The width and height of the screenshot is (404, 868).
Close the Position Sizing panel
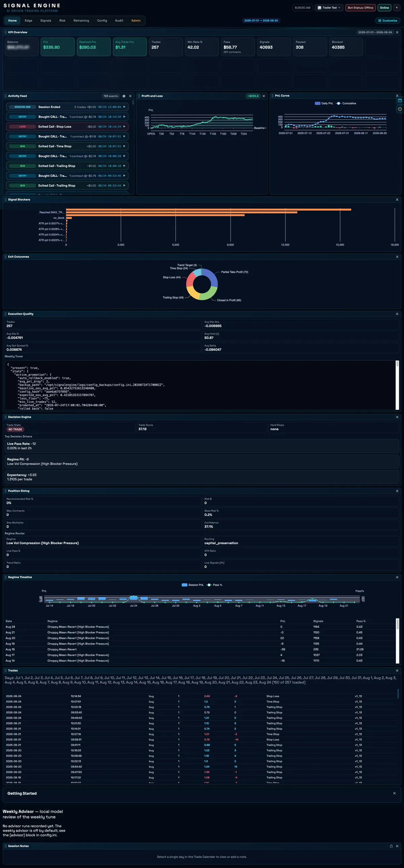pos(397,491)
